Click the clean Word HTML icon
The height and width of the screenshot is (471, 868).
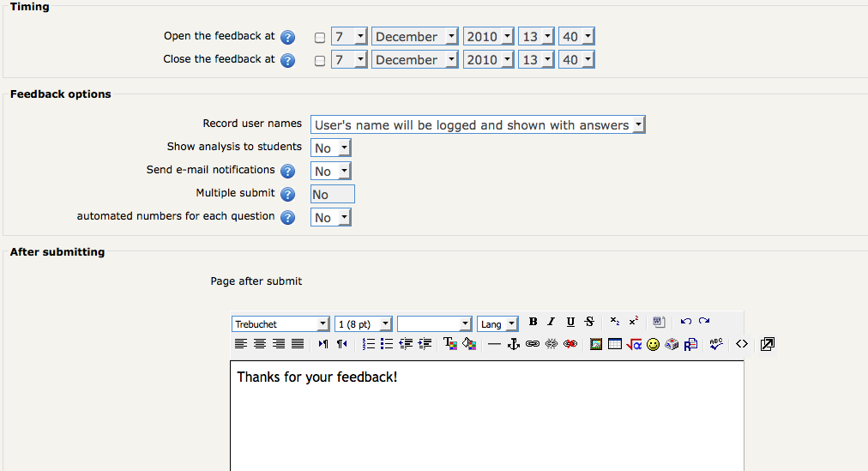pos(658,322)
